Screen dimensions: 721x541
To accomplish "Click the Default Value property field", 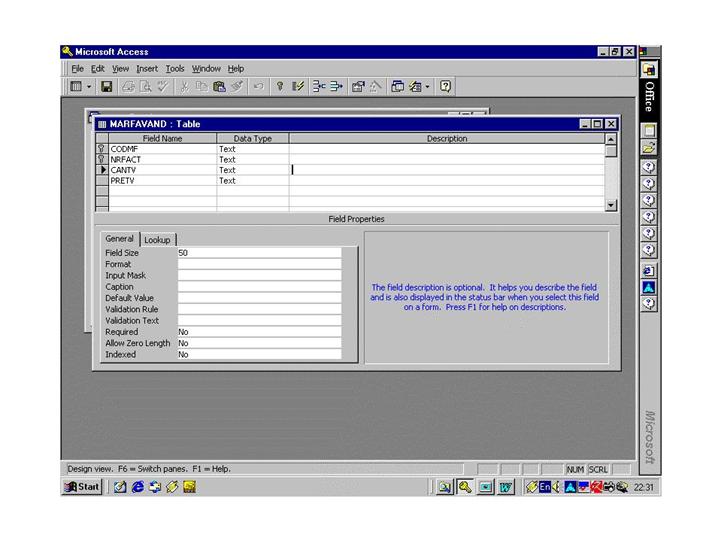I will pyautogui.click(x=259, y=298).
